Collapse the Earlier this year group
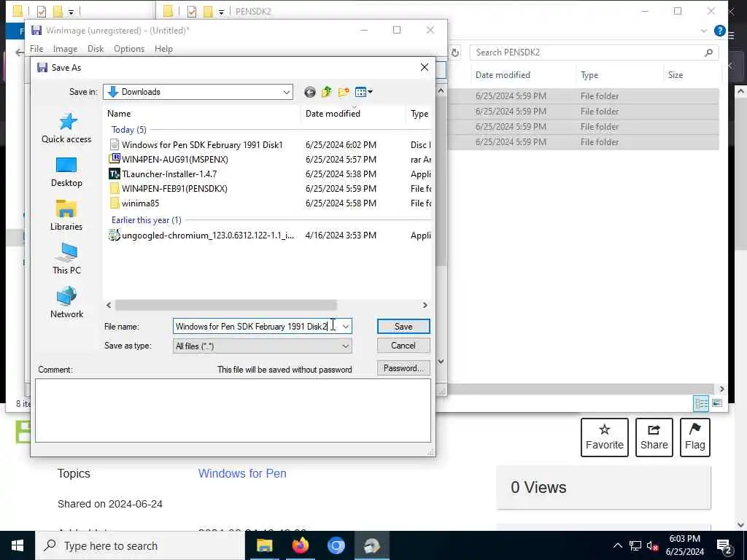The width and height of the screenshot is (747, 560). [146, 220]
